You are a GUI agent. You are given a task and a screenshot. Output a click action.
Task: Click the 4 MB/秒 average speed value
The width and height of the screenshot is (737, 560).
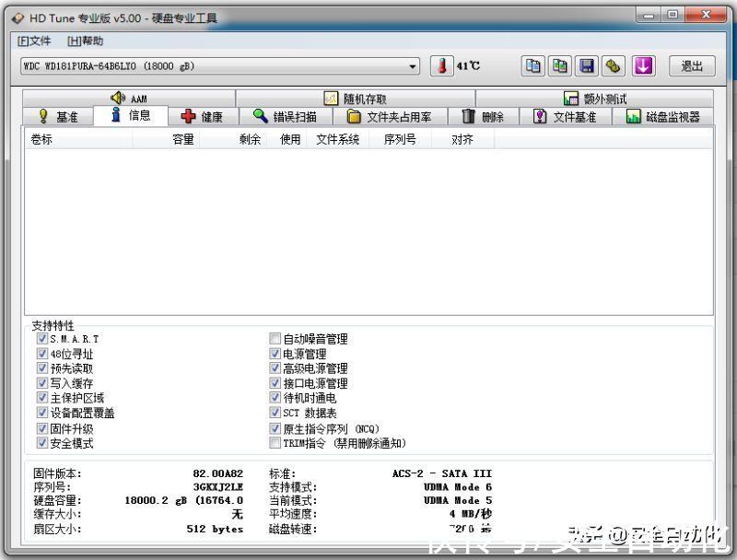click(x=471, y=514)
